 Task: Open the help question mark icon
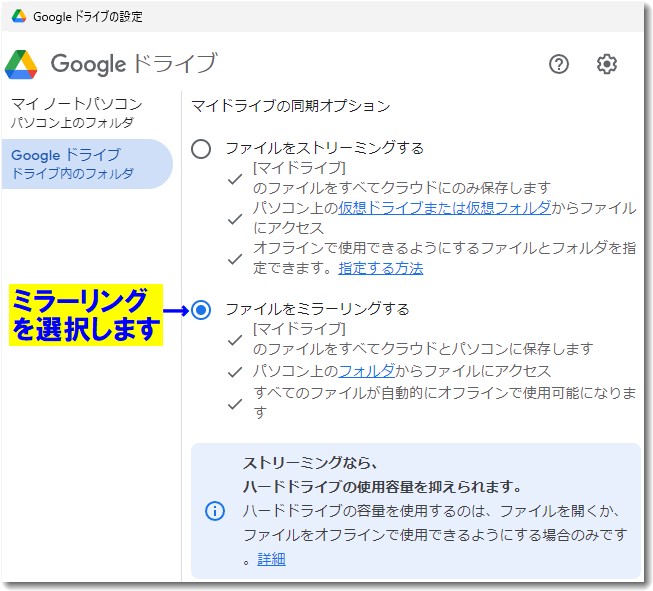tap(559, 64)
